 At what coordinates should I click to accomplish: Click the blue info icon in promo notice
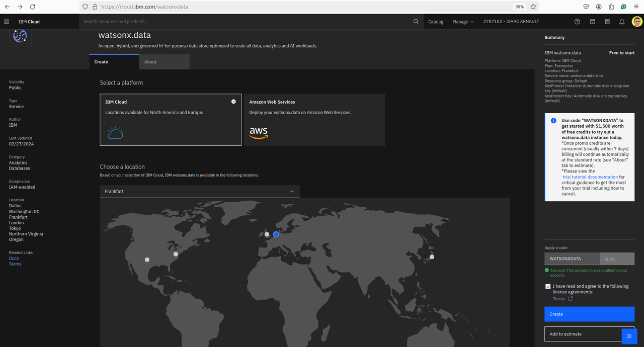[x=553, y=121]
